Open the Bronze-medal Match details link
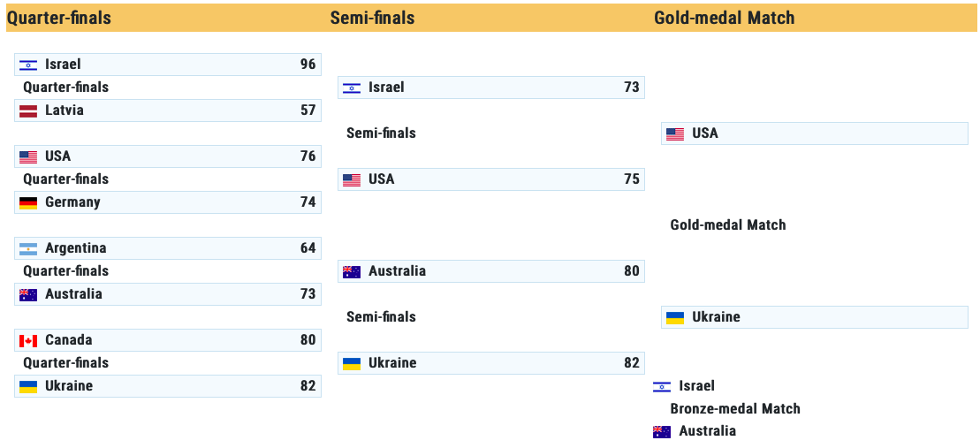 pyautogui.click(x=735, y=409)
